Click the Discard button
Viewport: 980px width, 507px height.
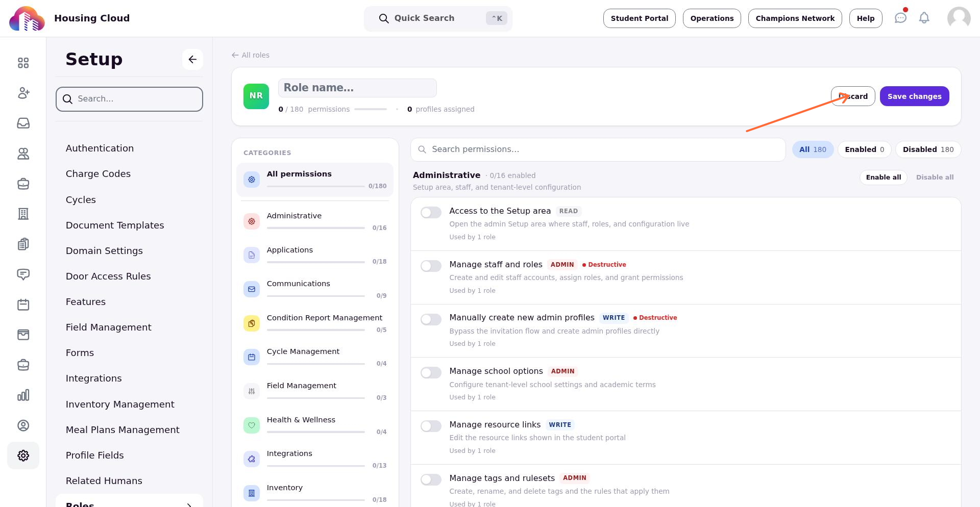853,96
